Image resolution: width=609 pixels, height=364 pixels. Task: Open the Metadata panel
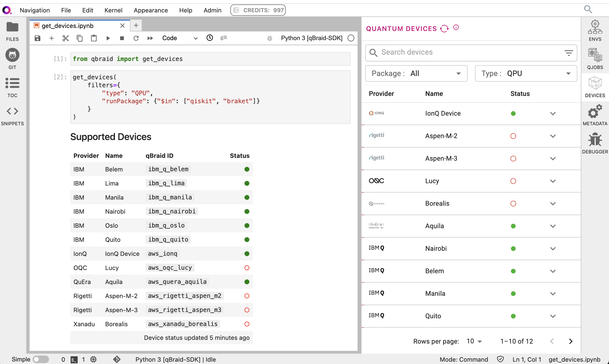coord(595,115)
